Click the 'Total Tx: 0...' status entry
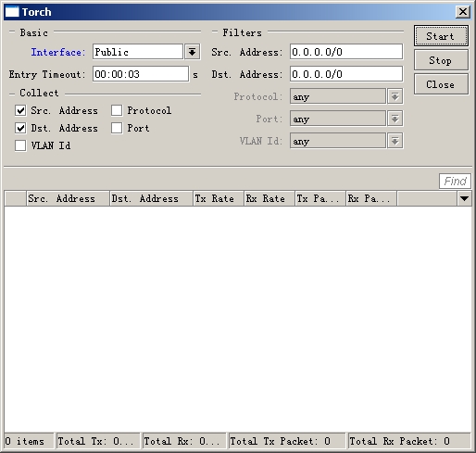 click(x=98, y=441)
